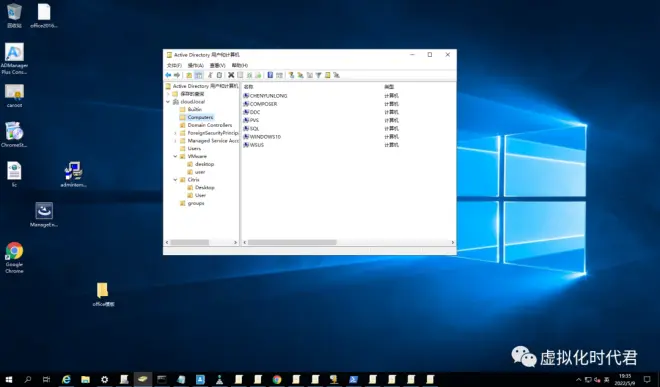Image resolution: width=660 pixels, height=387 pixels.
Task: Click the up-one-level folder toolbar icon
Action: (189, 75)
